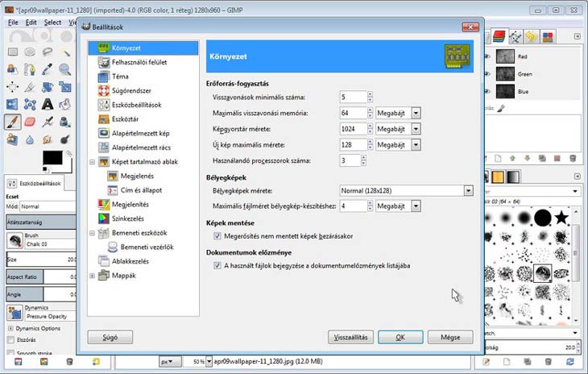Pick the Free Select lasso tool
588x374 pixels.
48,52
